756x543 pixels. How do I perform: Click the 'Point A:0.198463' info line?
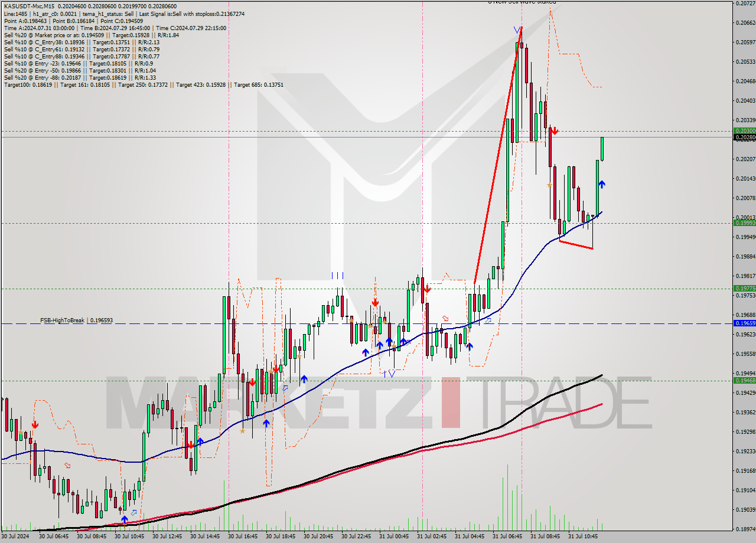[73, 21]
